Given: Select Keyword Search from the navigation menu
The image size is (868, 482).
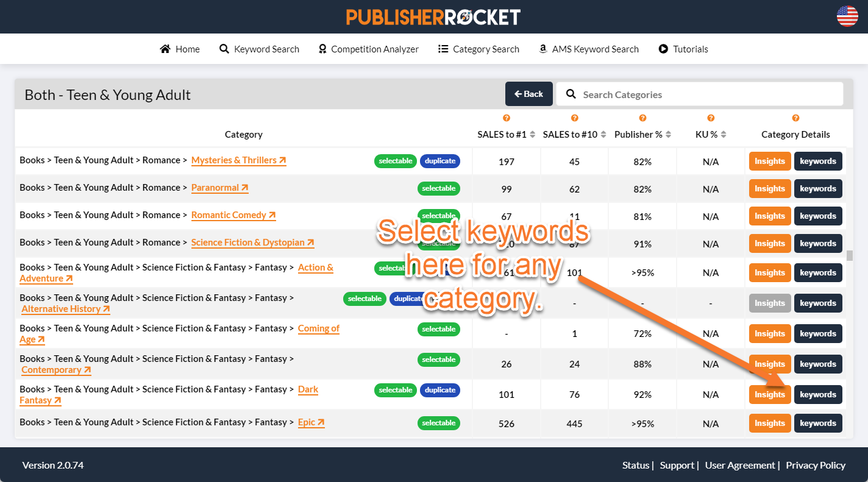Looking at the screenshot, I should tap(267, 49).
